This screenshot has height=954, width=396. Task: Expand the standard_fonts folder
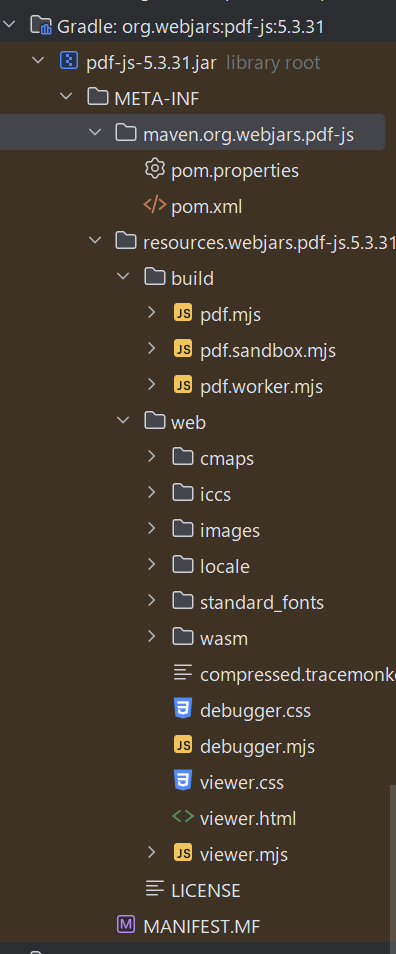pos(152,601)
